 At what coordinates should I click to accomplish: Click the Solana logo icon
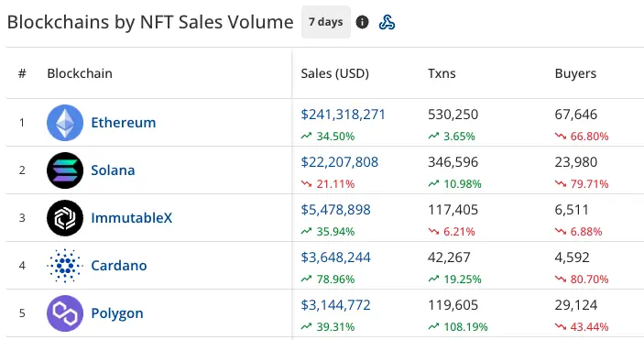(x=65, y=170)
